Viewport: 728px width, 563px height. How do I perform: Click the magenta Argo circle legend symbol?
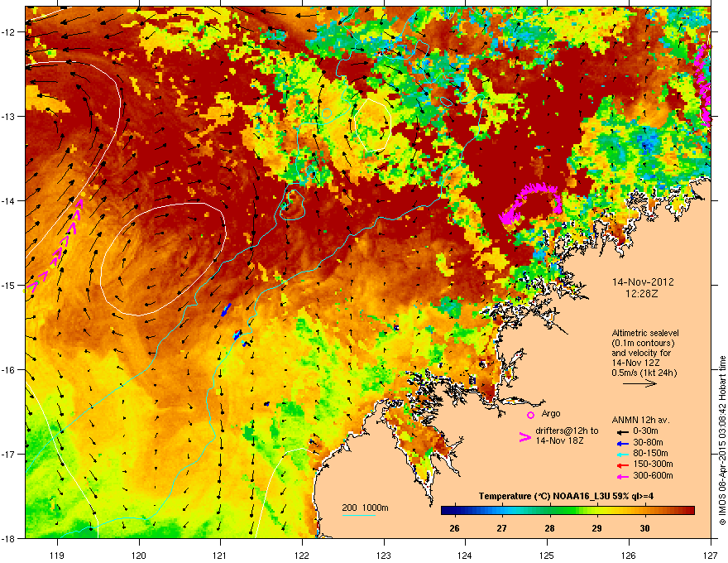530,415
